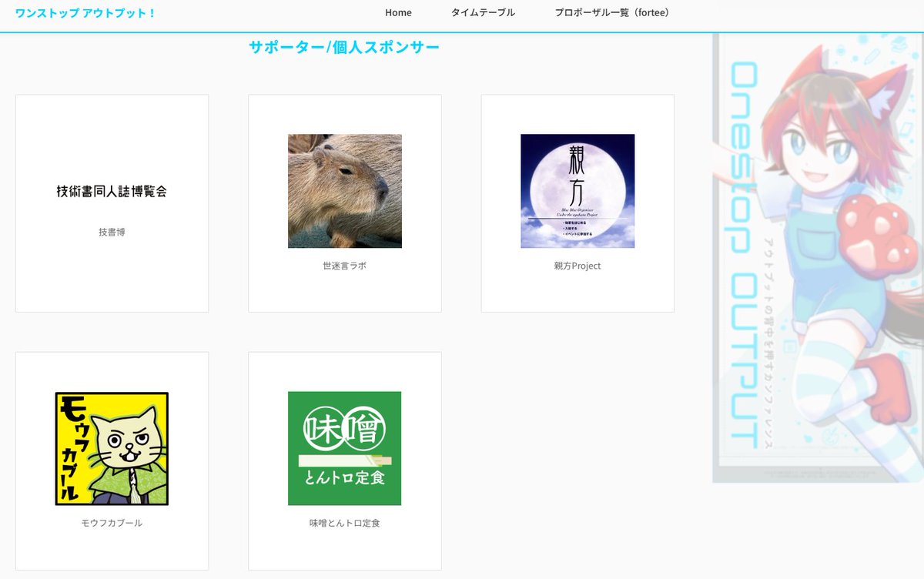Click the moon image of 親方Project
The width and height of the screenshot is (924, 579).
point(577,191)
